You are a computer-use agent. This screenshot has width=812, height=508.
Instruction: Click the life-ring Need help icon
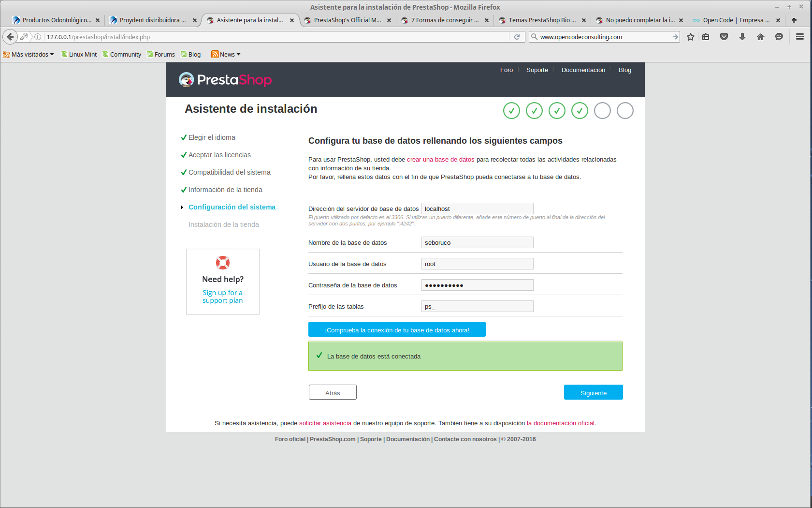(x=223, y=263)
